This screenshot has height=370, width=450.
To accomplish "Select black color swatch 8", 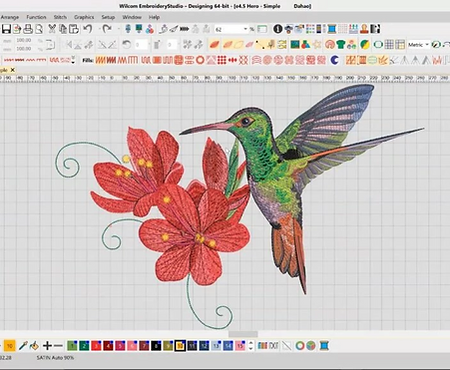I will click(156, 346).
